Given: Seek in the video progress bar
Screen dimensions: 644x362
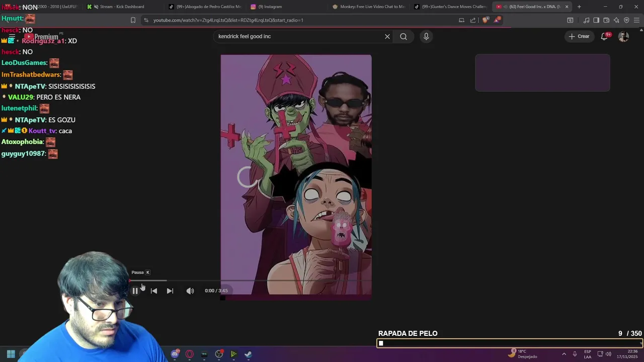Looking at the screenshot, I should tap(251, 281).
